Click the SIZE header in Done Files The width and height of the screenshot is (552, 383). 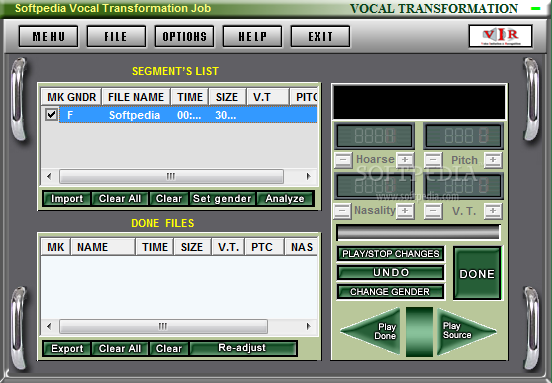192,247
